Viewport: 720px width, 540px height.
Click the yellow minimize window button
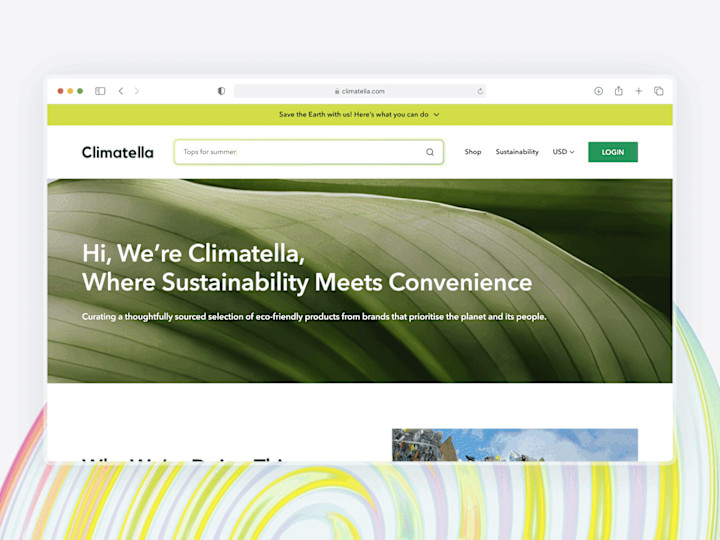pyautogui.click(x=70, y=91)
